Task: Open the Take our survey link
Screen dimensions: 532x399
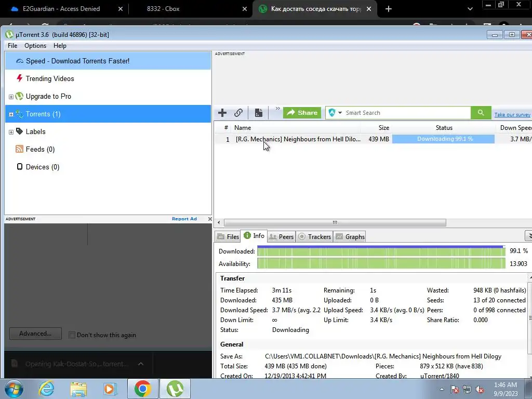Action: (x=512, y=115)
